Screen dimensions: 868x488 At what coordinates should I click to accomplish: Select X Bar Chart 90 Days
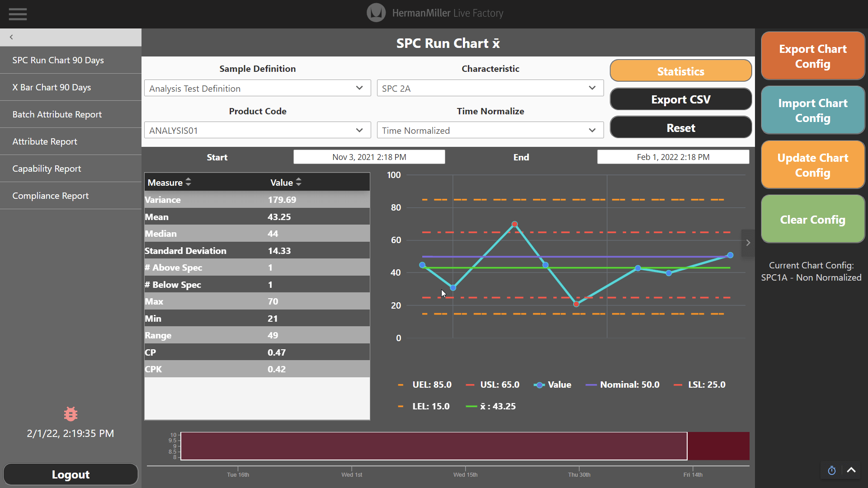point(52,87)
